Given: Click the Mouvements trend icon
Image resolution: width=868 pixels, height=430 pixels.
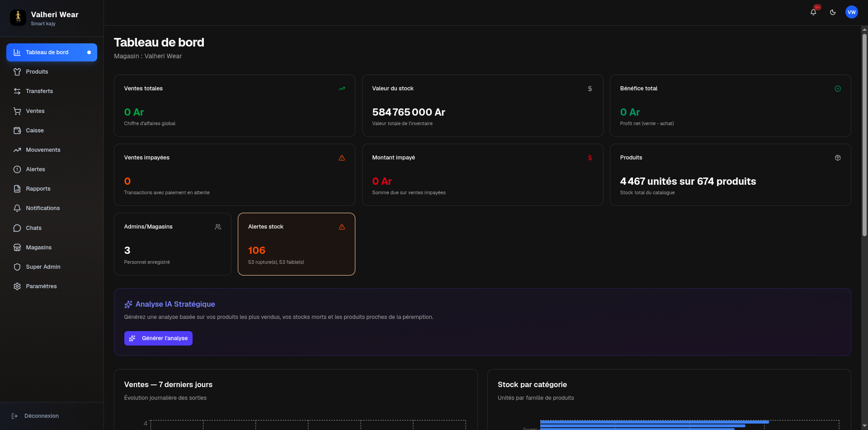Looking at the screenshot, I should pyautogui.click(x=17, y=150).
